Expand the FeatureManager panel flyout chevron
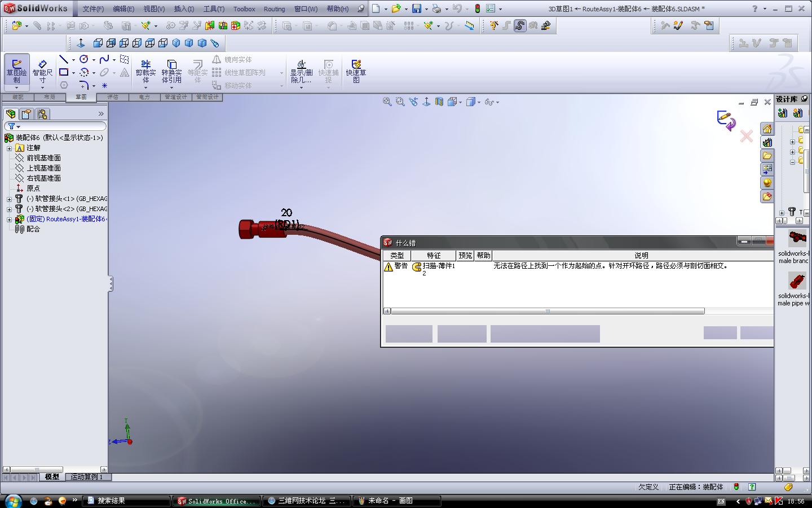 point(101,114)
